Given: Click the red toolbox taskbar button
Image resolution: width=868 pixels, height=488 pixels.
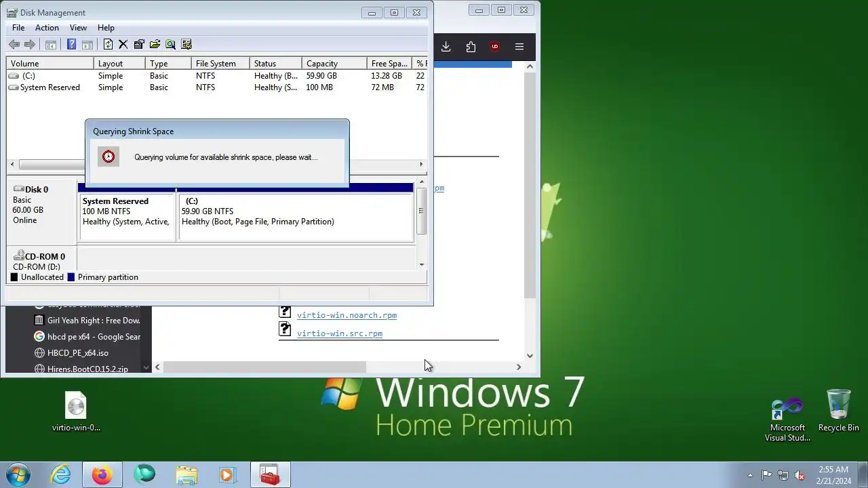Looking at the screenshot, I should click(270, 474).
